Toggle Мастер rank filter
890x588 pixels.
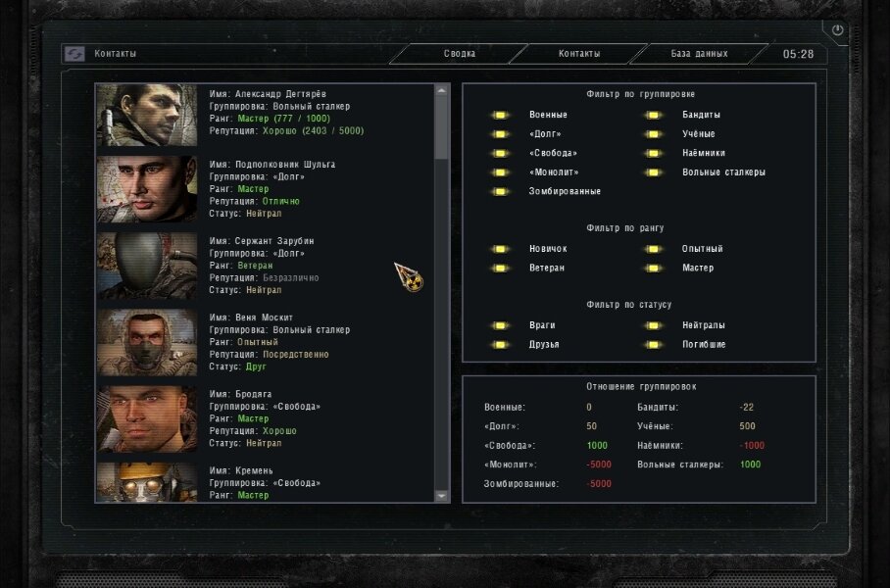coord(654,268)
